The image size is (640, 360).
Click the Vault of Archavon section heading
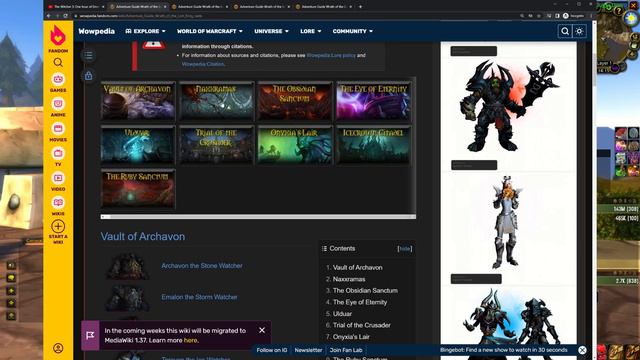(x=143, y=236)
